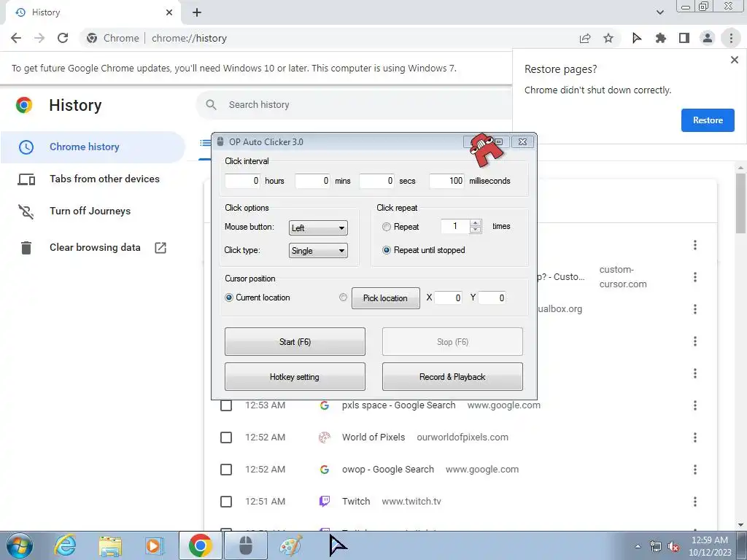Open more actions for owop row
The image size is (747, 560).
click(x=695, y=469)
